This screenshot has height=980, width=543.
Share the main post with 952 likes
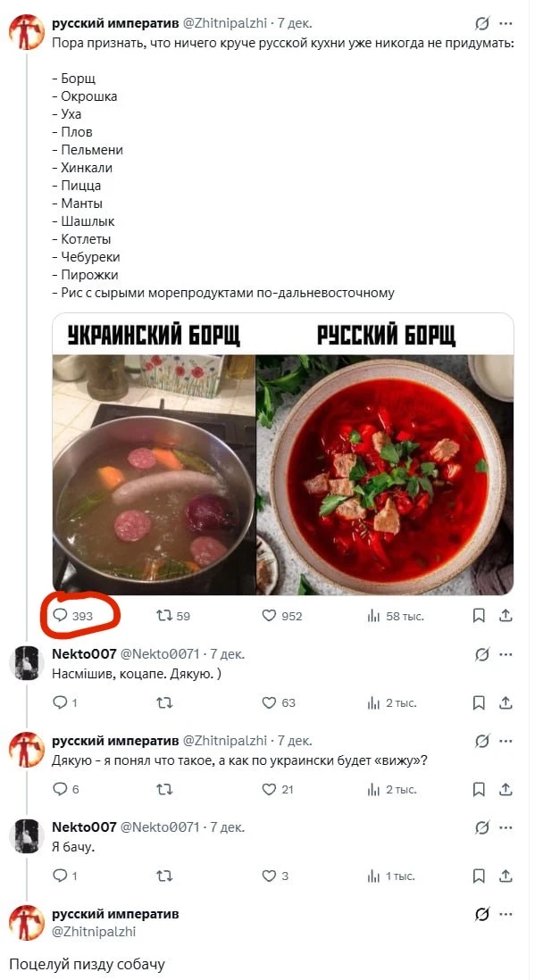505,616
